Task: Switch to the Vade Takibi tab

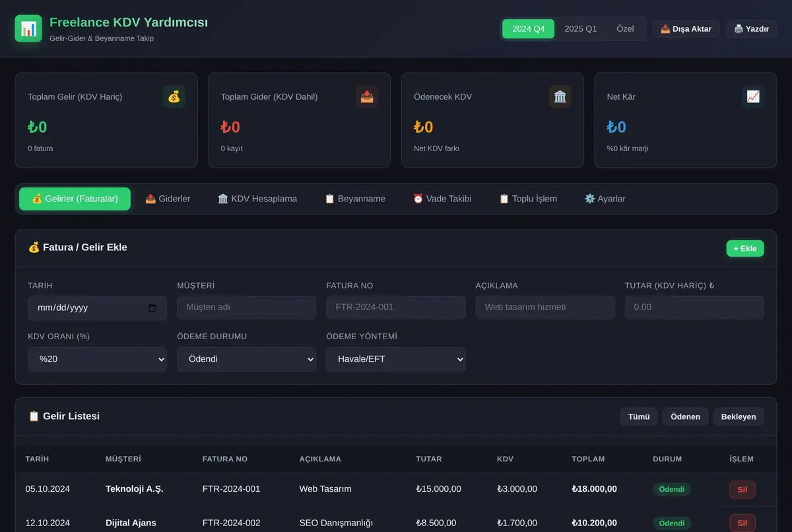Action: tap(442, 199)
